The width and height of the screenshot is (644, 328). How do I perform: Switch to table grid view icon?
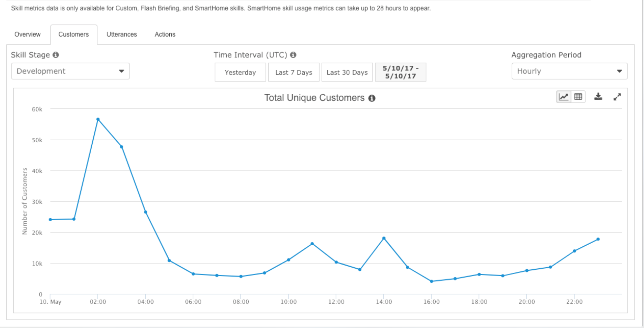pyautogui.click(x=578, y=97)
